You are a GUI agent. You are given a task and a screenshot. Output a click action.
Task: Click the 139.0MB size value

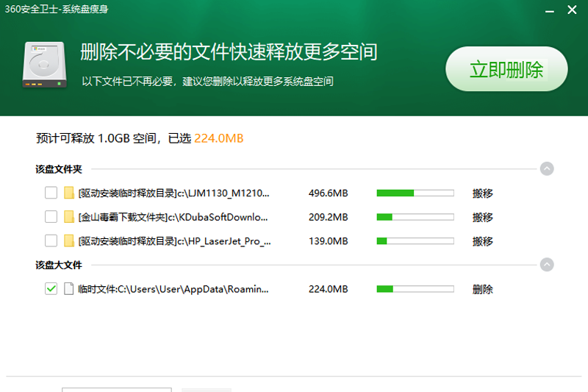click(328, 241)
